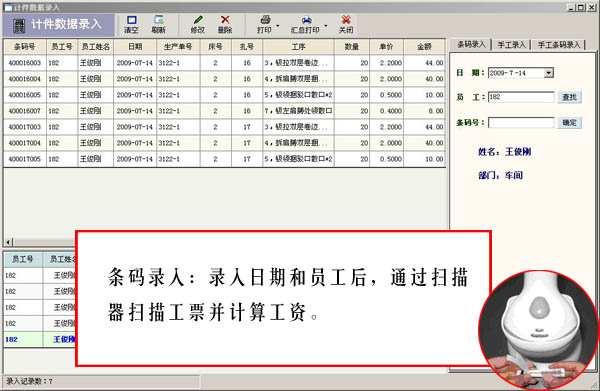Screen dimensions: 600x391
Task: Click the 打印 printer icon
Action: (x=265, y=20)
